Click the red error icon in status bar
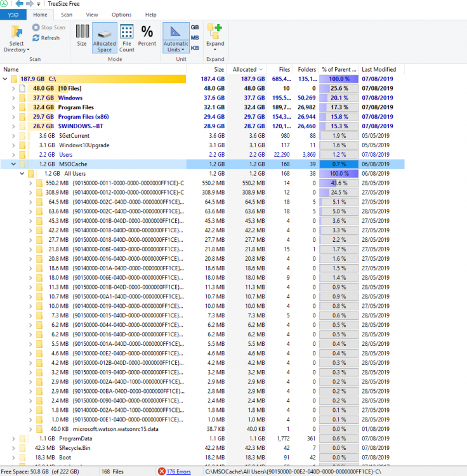The height and width of the screenshot is (476, 467). pyautogui.click(x=162, y=471)
